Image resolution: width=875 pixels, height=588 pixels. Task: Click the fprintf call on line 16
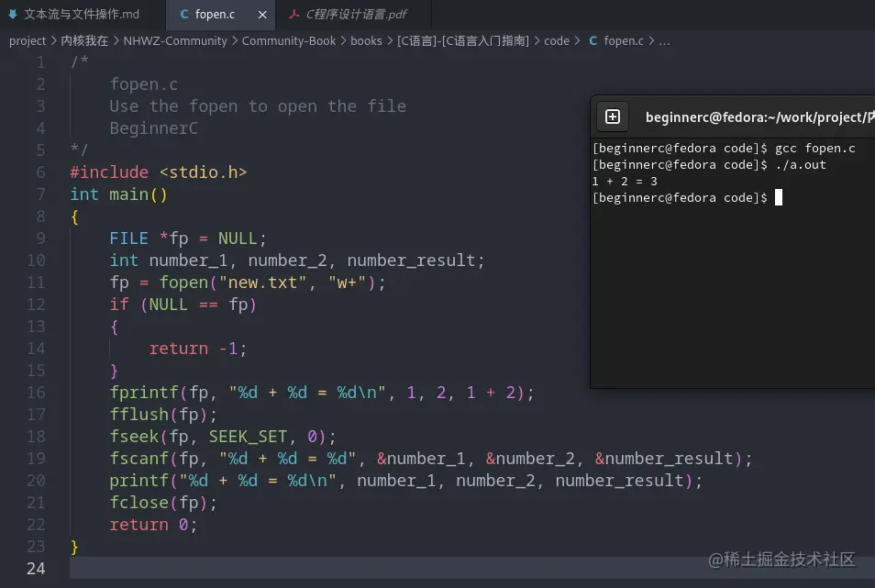(321, 393)
